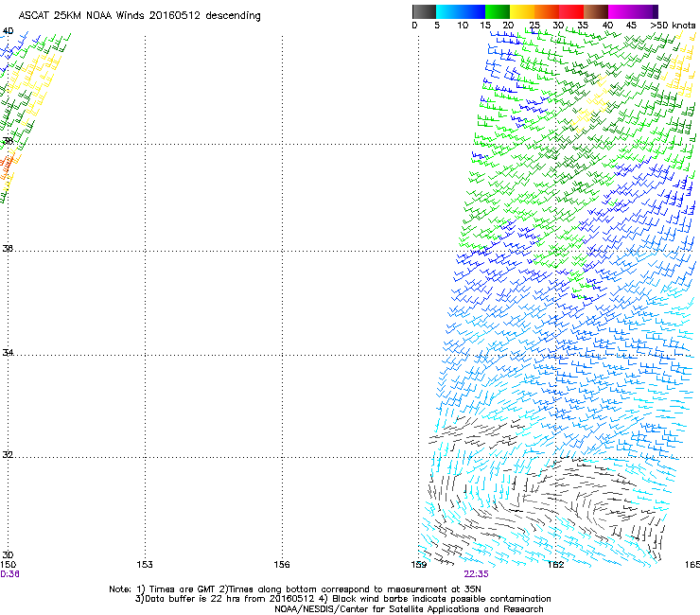Click the purple swath time '0:38'

9,574
